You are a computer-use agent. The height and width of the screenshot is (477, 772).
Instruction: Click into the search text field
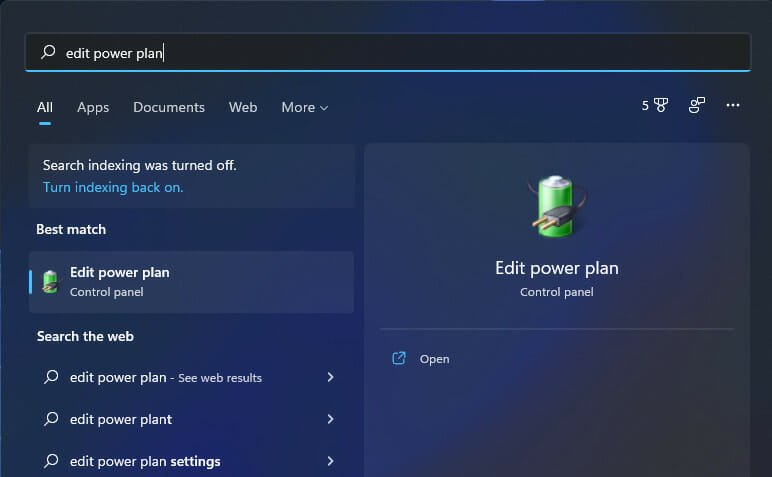point(388,52)
